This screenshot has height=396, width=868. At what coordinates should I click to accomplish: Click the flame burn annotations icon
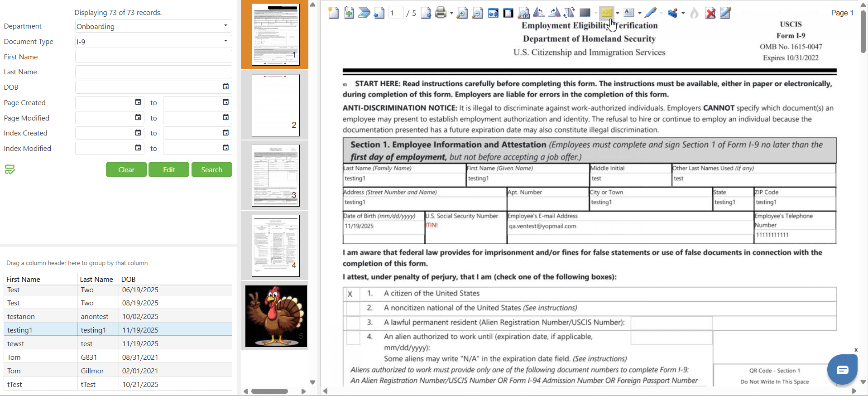coord(694,13)
